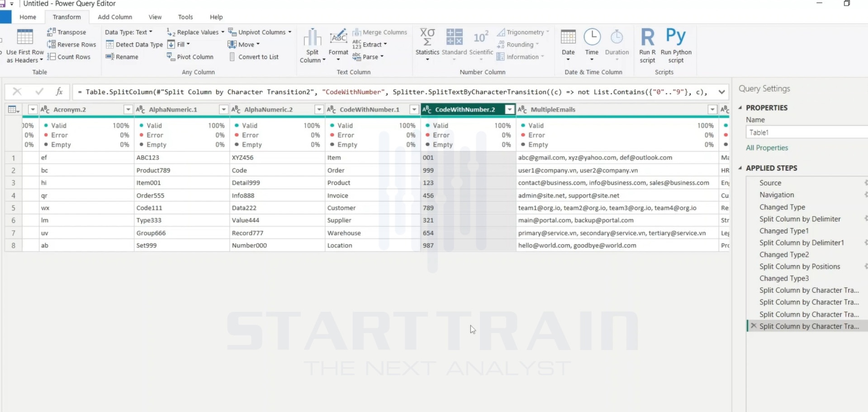Screen dimensions: 868x412
Task: Switch to the Add Column tab
Action: coord(115,17)
